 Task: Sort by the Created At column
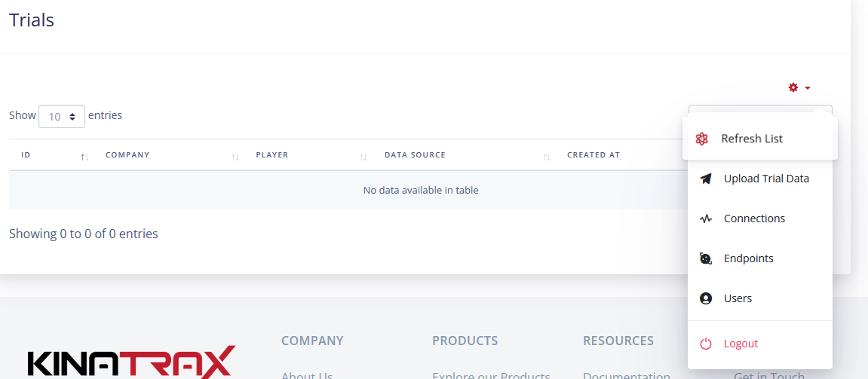[x=593, y=155]
